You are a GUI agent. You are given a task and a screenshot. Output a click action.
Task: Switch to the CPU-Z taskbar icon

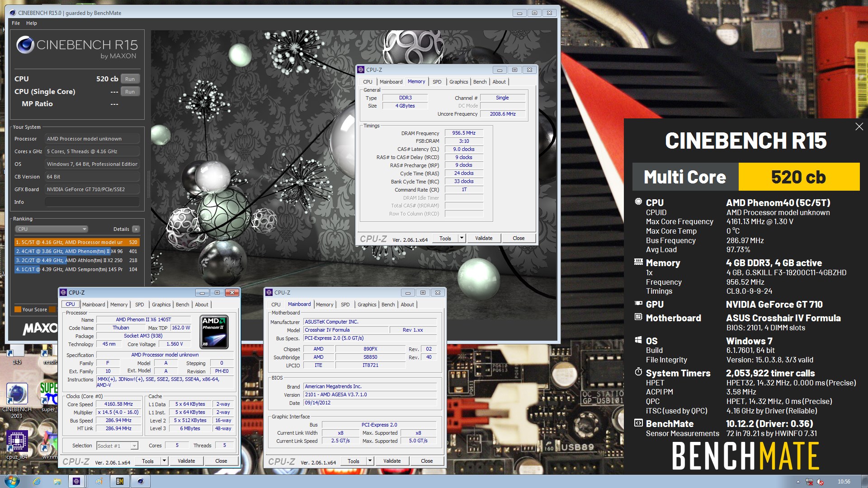click(x=76, y=481)
